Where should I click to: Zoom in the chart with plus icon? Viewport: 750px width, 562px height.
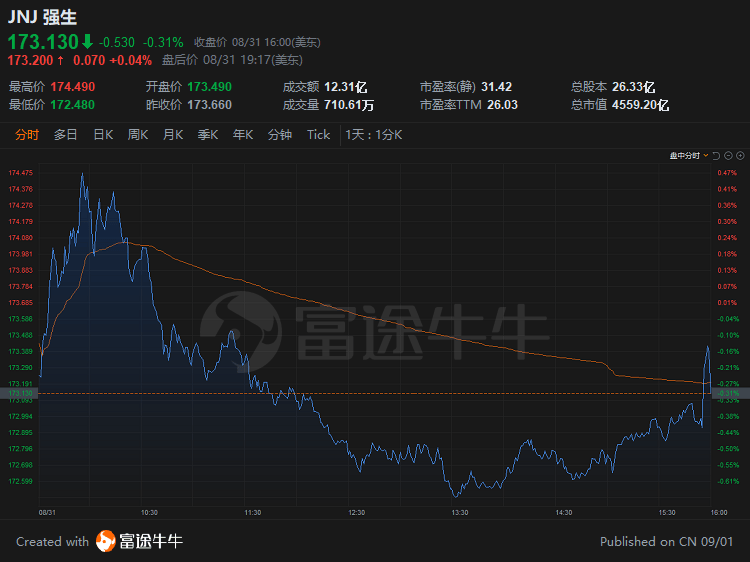[x=740, y=155]
